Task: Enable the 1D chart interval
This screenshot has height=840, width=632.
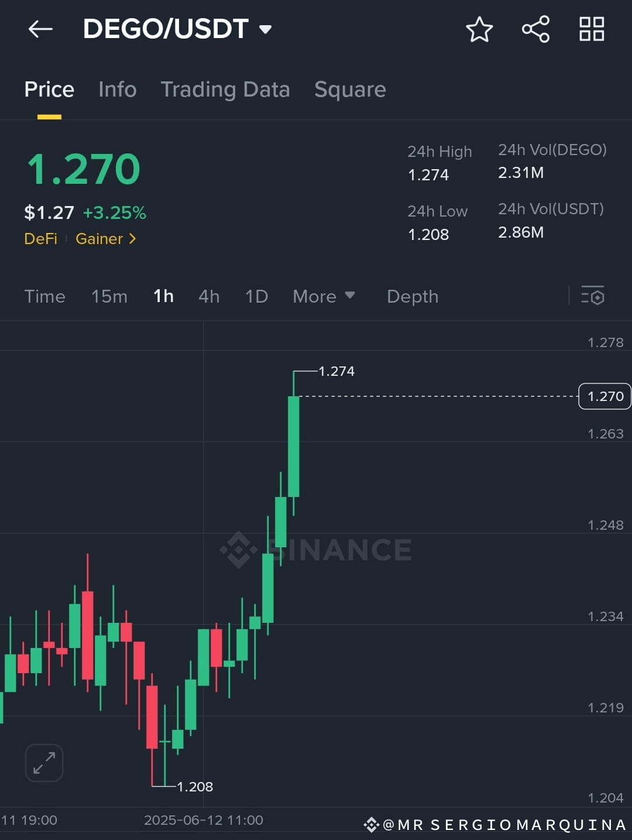Action: pyautogui.click(x=256, y=297)
